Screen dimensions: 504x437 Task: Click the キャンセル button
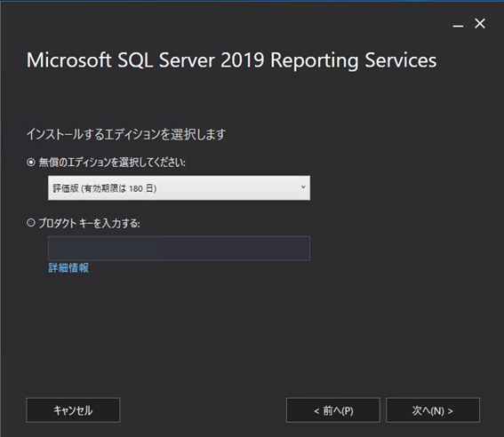point(73,410)
